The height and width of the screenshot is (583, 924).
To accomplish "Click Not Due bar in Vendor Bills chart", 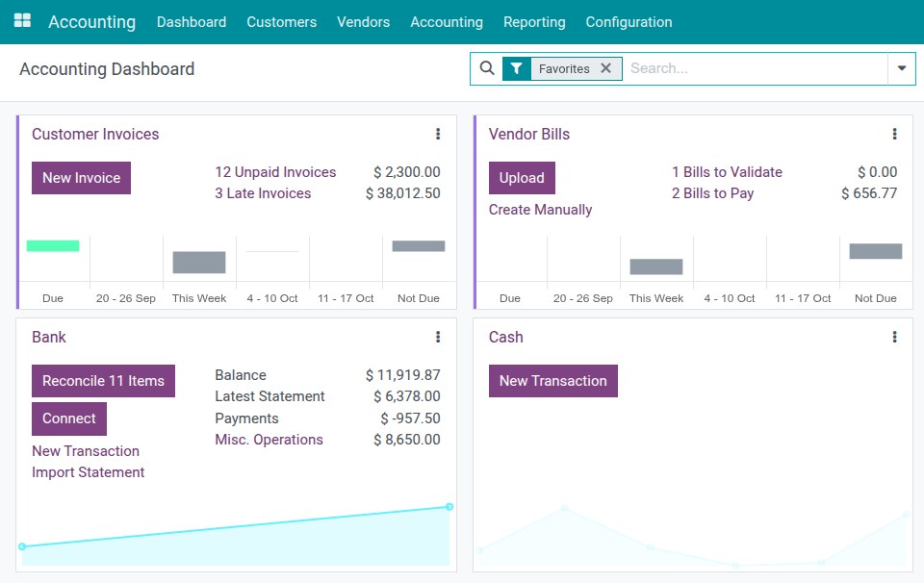I will tap(876, 251).
